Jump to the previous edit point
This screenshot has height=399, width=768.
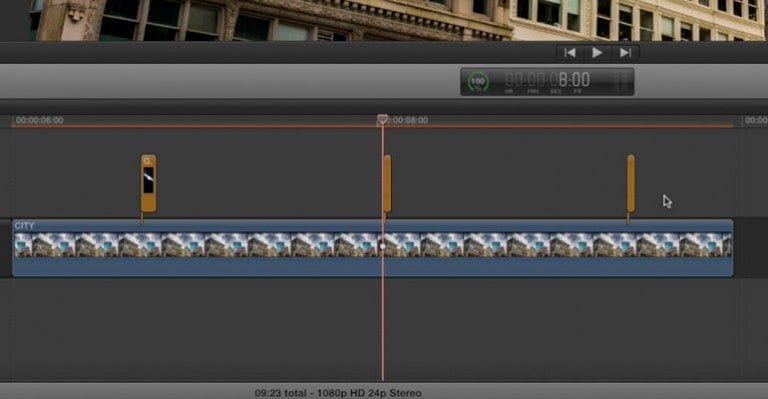570,53
